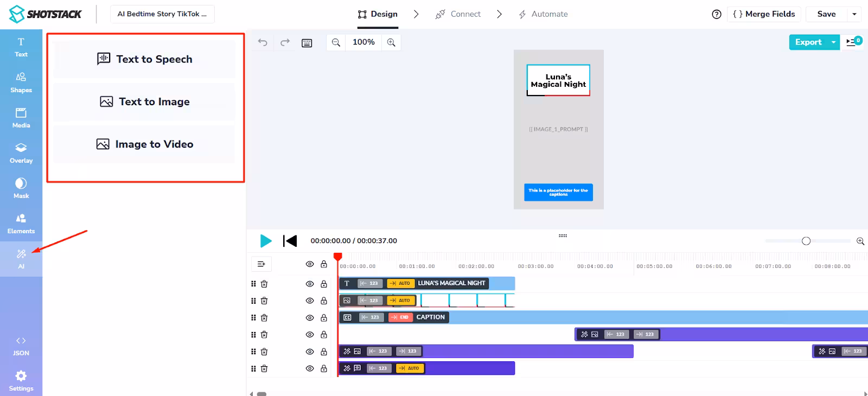868x396 pixels.
Task: Edit the project name field
Action: coord(162,14)
